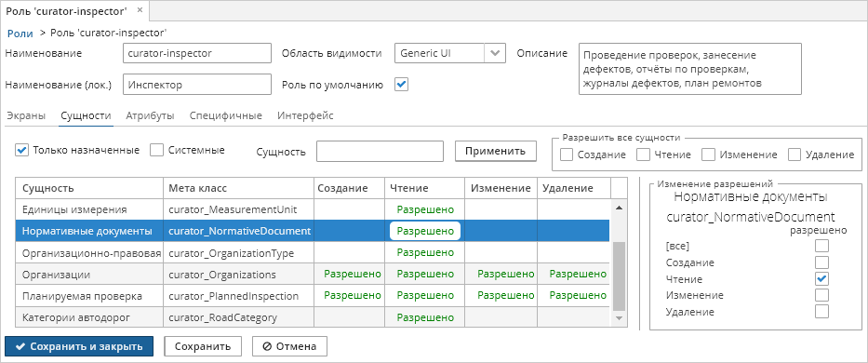Screen dimensions: 868x363
Task: Uncheck the Только назначенные checkbox
Action: pos(22,150)
